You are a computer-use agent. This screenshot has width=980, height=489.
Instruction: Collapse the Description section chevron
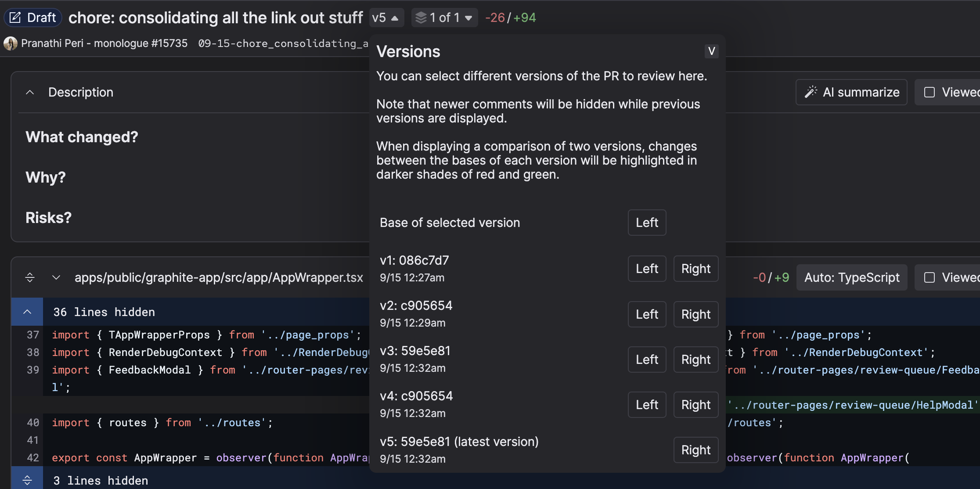[x=30, y=92]
